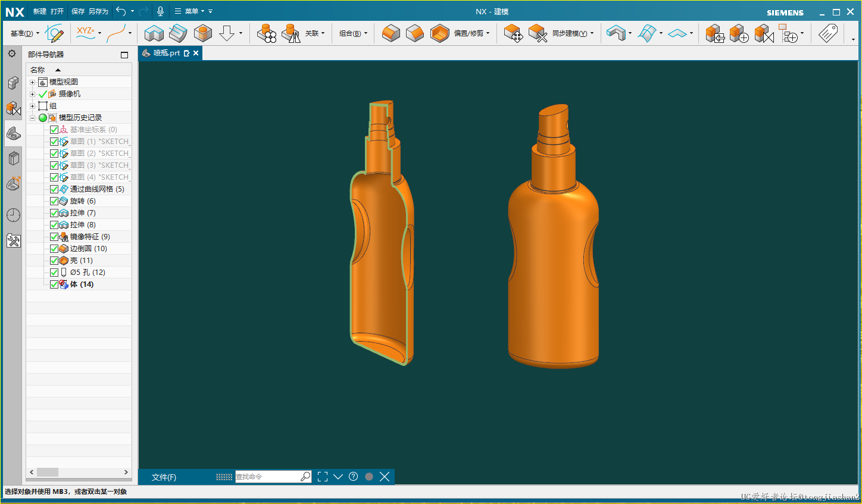Click the Sketch tool icon
This screenshot has width=862, height=504.
click(x=55, y=33)
